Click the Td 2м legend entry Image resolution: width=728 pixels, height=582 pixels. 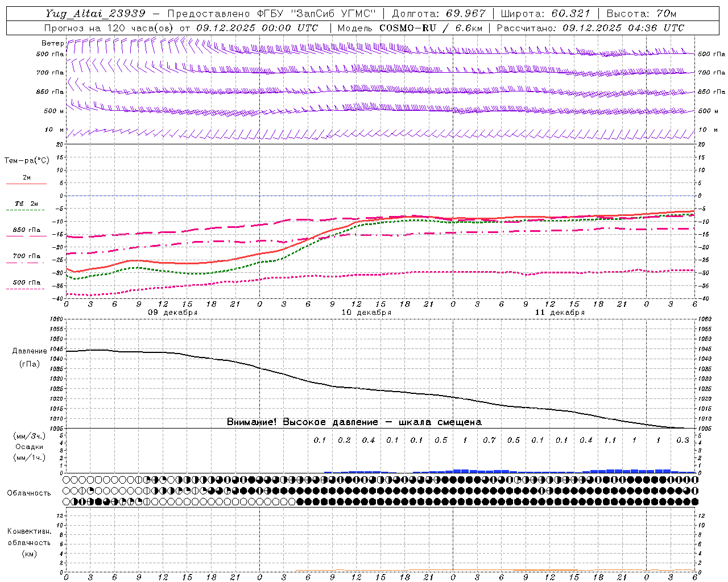26,203
